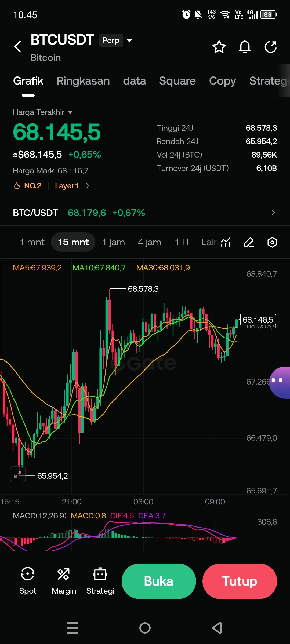Tap MA10:67.840,7 indicator label
This screenshot has width=290, height=644.
click(99, 268)
